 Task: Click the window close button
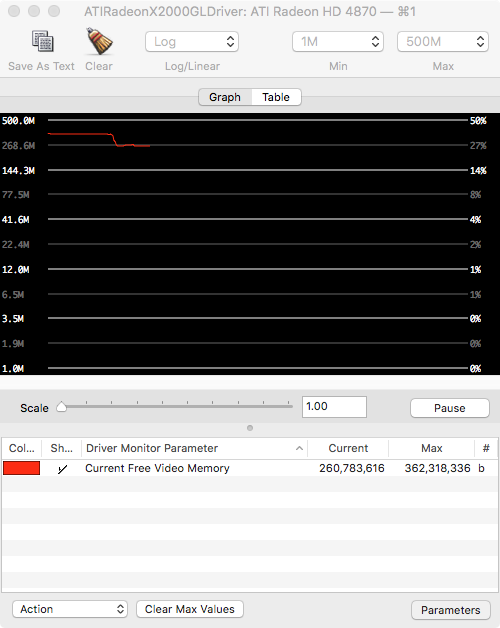(x=14, y=11)
